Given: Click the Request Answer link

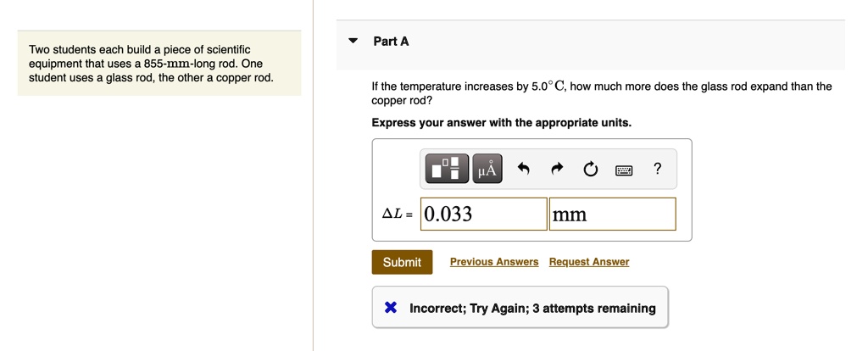Looking at the screenshot, I should (x=589, y=262).
